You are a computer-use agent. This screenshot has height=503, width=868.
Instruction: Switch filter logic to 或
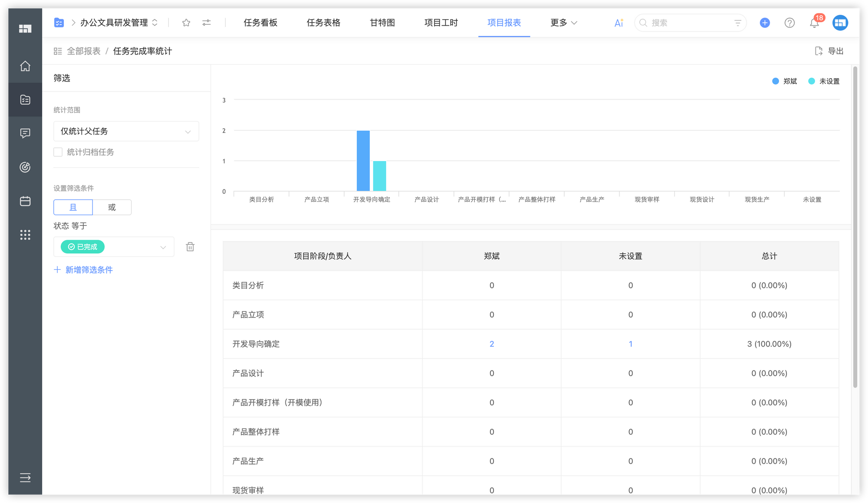tap(112, 207)
